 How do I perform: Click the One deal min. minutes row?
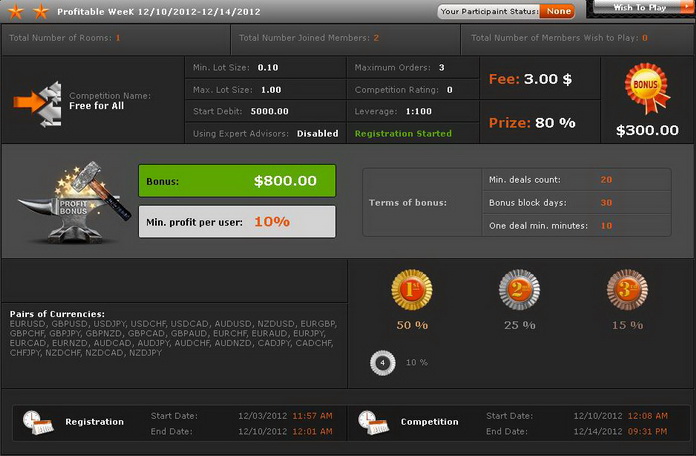577,226
